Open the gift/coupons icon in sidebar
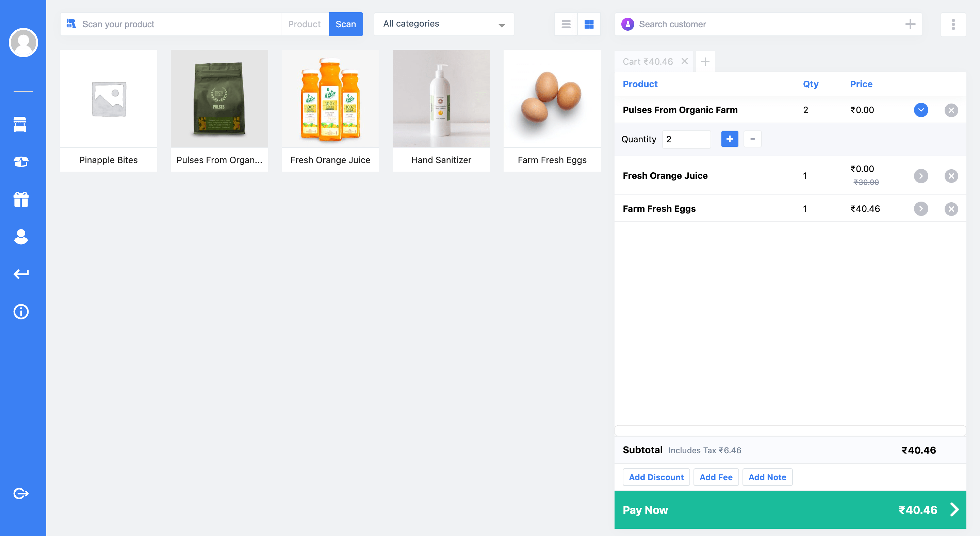Image resolution: width=980 pixels, height=536 pixels. coord(21,200)
